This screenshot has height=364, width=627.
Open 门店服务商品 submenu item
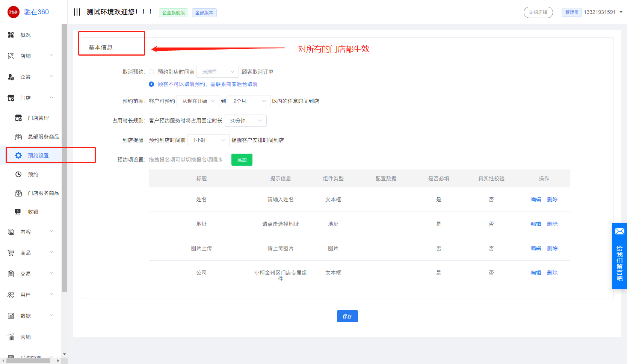click(x=44, y=193)
